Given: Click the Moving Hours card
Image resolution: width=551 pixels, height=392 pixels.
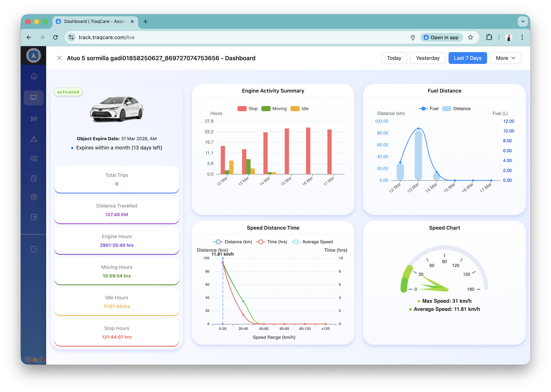Looking at the screenshot, I should [117, 271].
